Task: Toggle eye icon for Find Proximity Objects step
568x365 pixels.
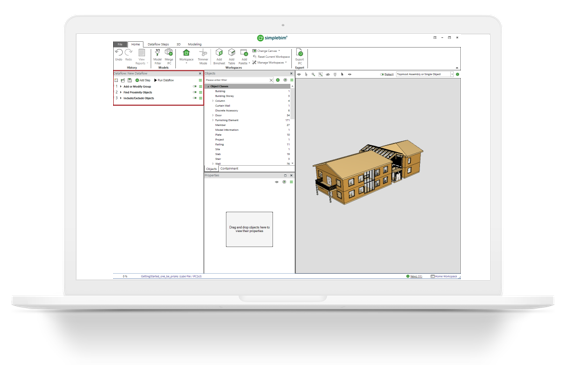Action: tap(195, 92)
